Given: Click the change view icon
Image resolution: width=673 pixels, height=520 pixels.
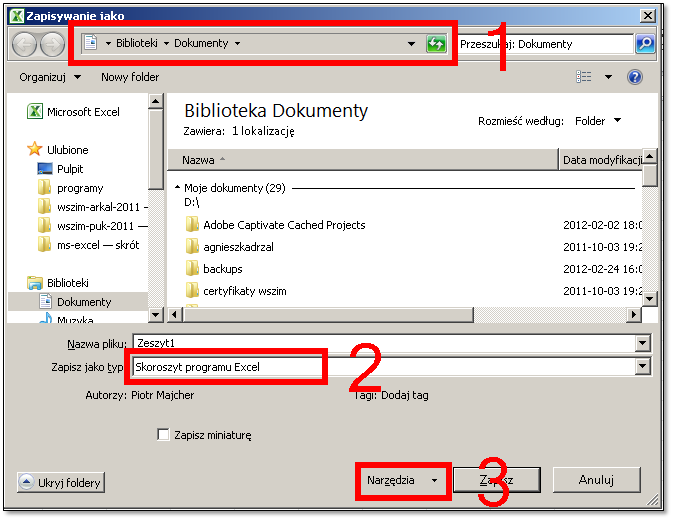Looking at the screenshot, I should (x=585, y=77).
